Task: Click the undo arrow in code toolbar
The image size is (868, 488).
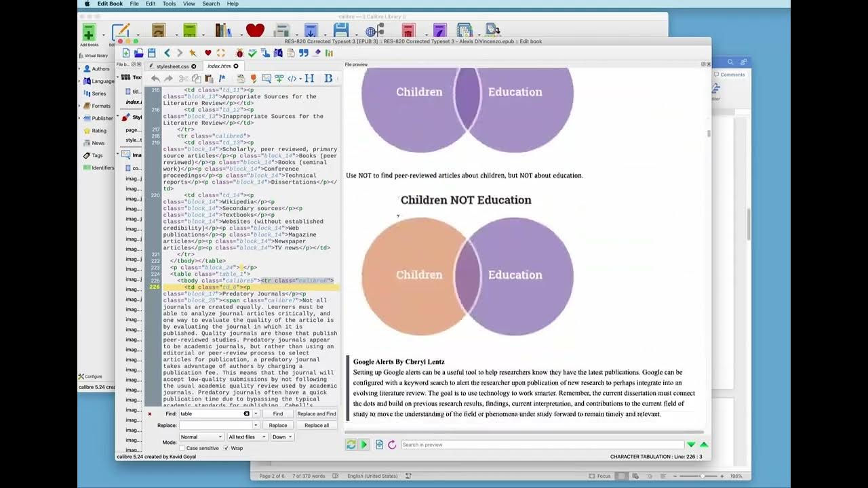Action: pos(155,79)
